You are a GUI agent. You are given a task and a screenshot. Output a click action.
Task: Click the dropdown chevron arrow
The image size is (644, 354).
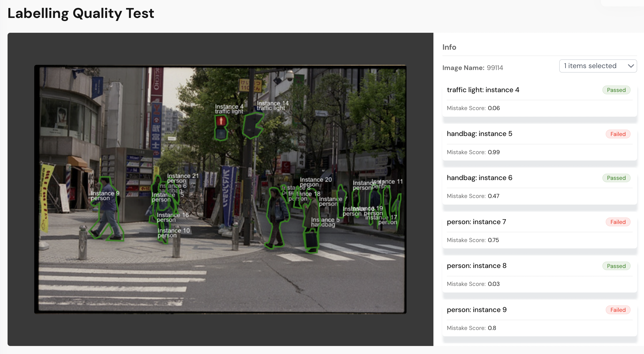click(631, 66)
